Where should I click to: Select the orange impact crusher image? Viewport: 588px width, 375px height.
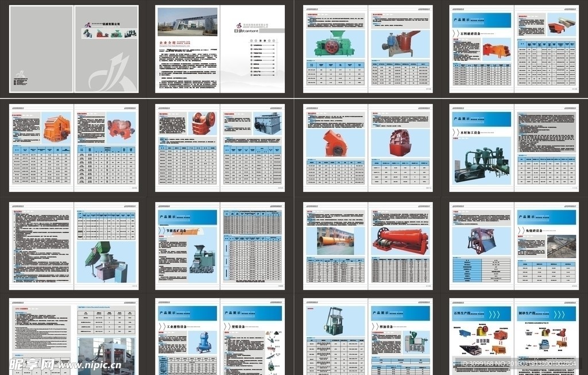coord(56,128)
